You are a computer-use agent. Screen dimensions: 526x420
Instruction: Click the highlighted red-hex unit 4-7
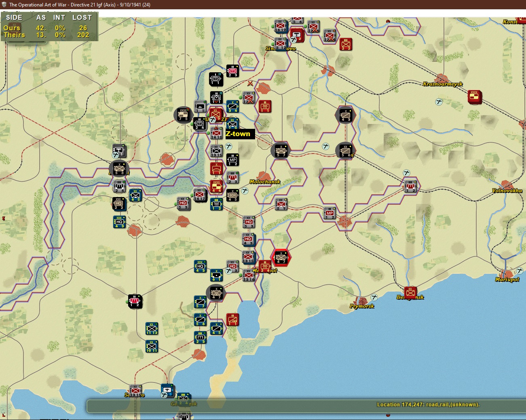[x=281, y=257]
